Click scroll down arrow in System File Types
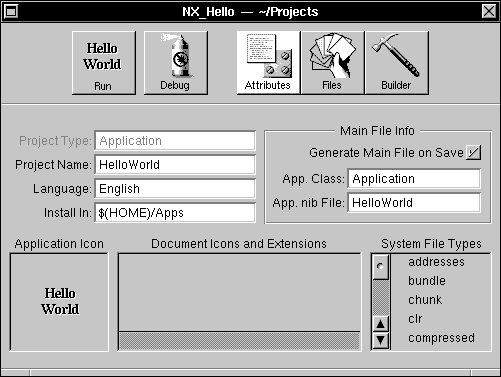Image resolution: width=501 pixels, height=377 pixels. coord(381,340)
